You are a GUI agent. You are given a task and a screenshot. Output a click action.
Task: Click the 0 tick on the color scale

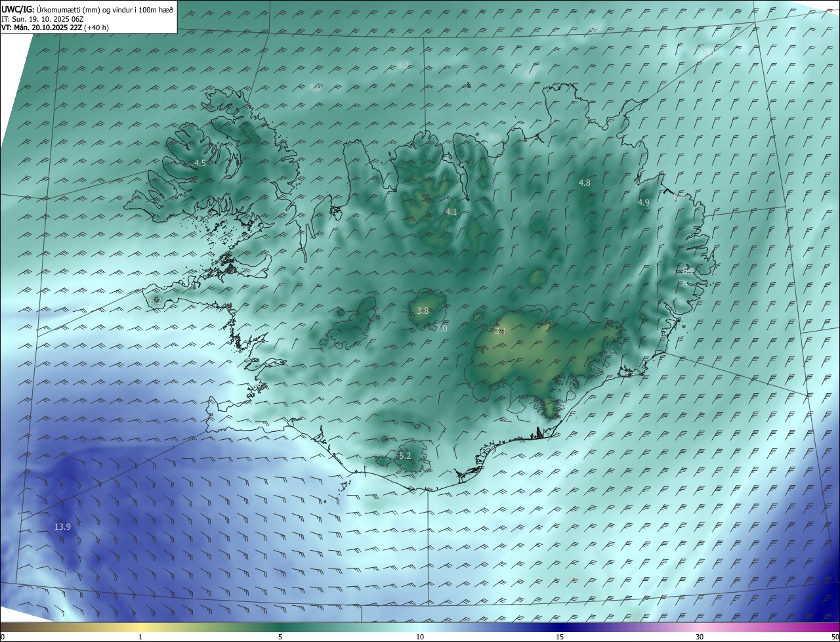[3, 637]
